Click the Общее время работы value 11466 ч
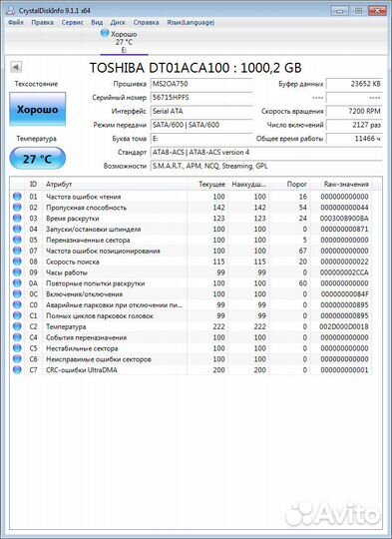Screen dimensions: 392x539 pos(354,139)
